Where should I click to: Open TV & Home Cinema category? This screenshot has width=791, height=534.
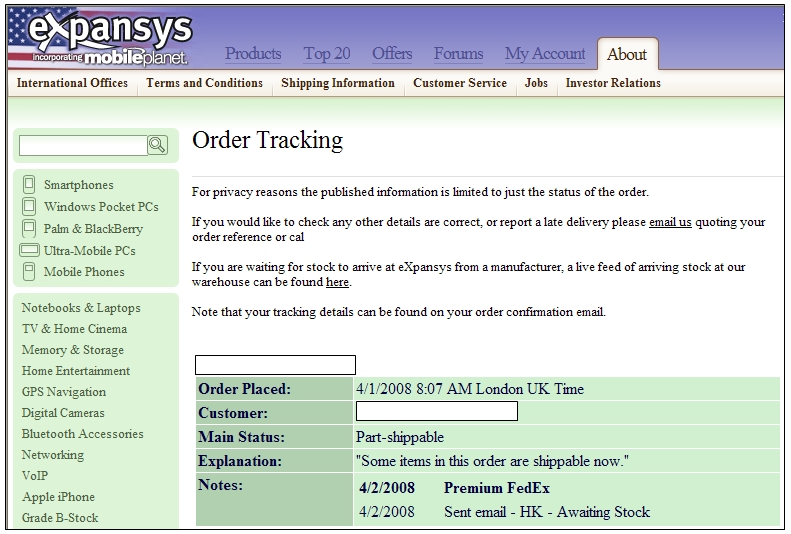click(75, 329)
